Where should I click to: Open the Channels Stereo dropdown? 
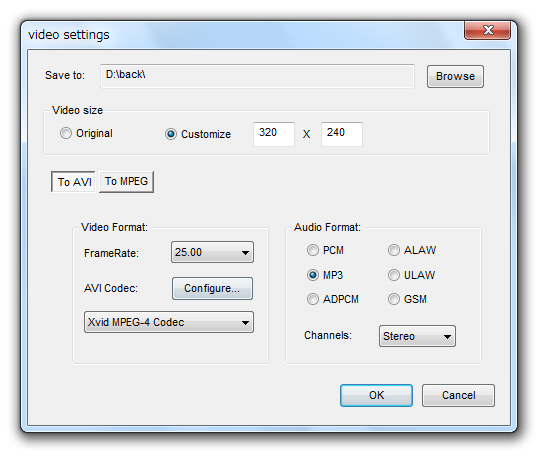point(417,336)
